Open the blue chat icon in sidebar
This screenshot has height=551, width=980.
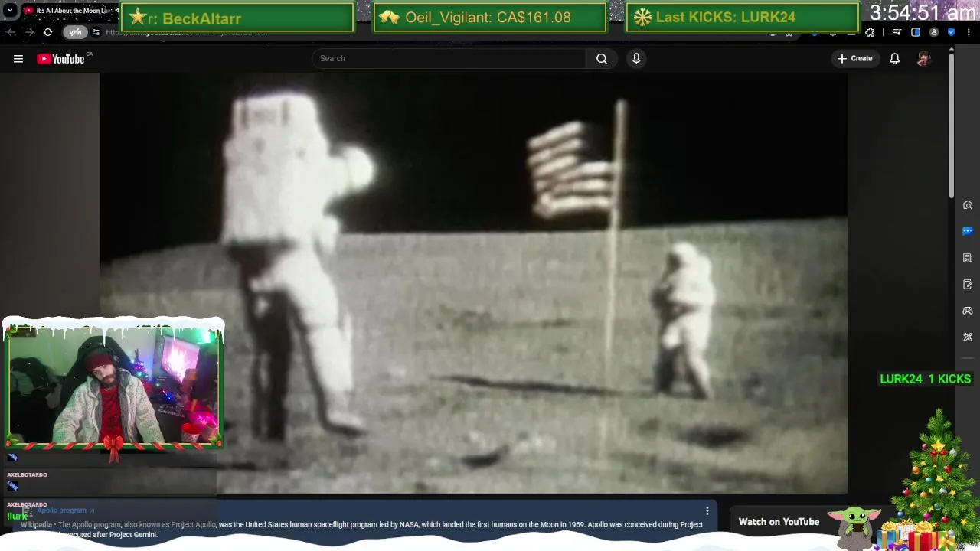coord(968,231)
